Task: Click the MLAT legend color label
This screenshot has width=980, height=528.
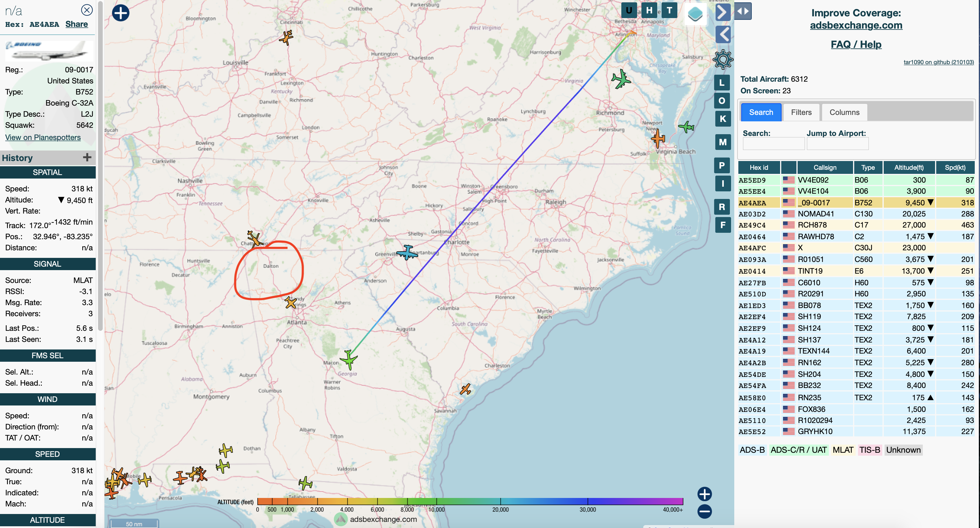Action: click(x=843, y=450)
